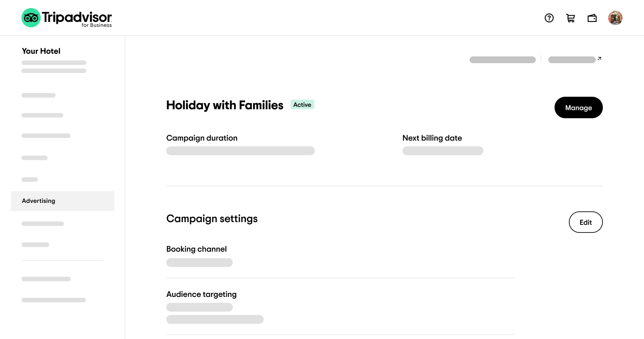644x339 pixels.
Task: Click the Campaign duration placeholder bar
Action: (x=240, y=150)
